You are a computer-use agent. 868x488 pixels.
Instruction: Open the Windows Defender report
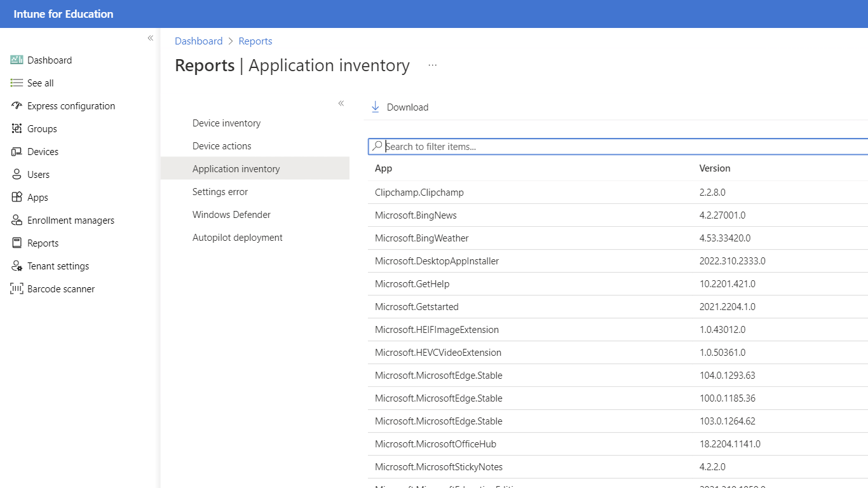[x=231, y=215]
